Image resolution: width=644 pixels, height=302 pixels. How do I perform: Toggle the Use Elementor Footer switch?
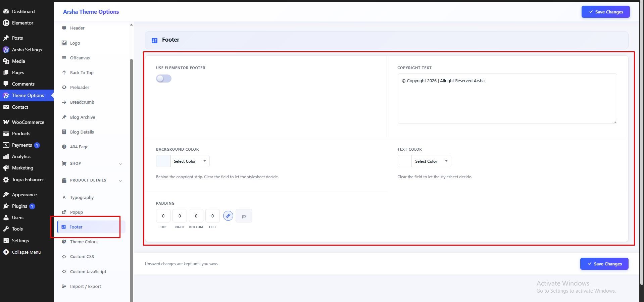click(164, 79)
